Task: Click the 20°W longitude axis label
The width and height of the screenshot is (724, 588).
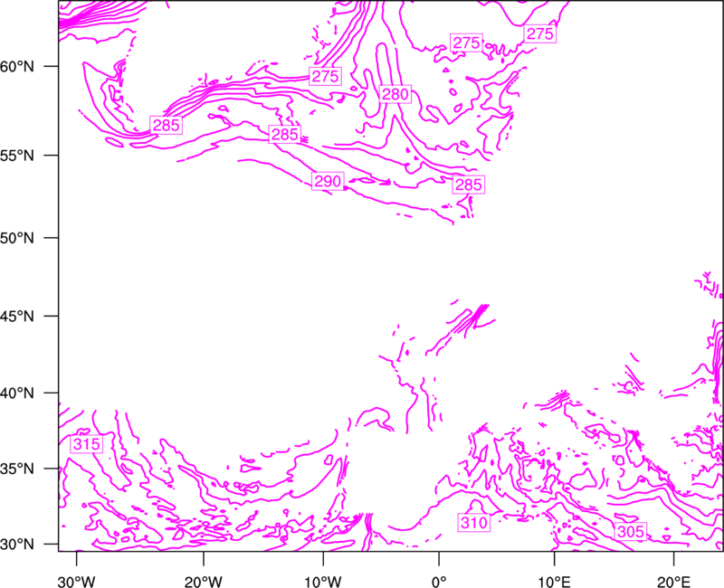Action: coord(204,582)
